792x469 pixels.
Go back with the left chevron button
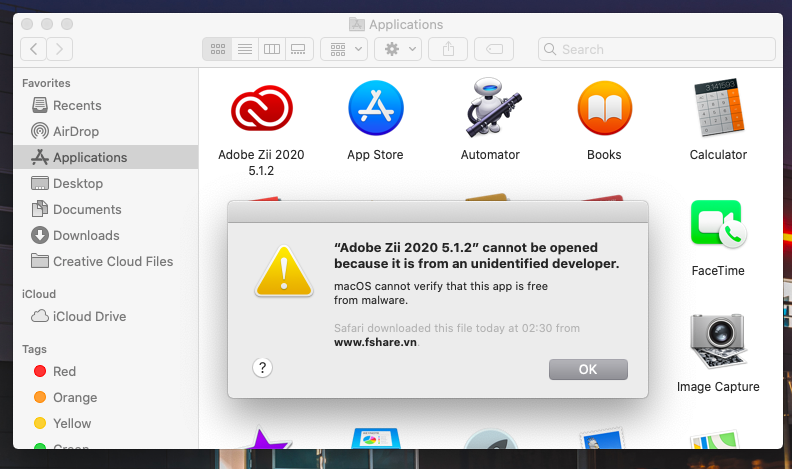pyautogui.click(x=33, y=49)
